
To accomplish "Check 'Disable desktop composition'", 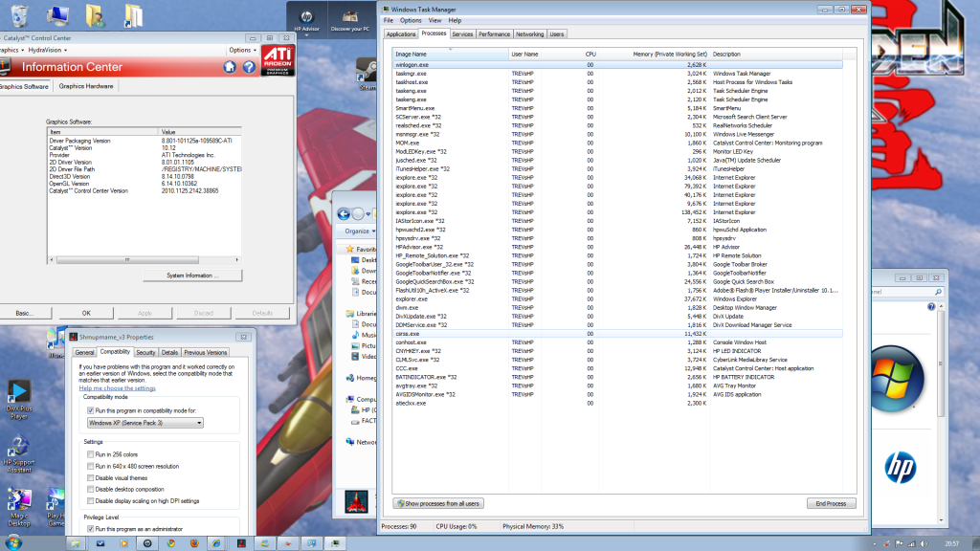I will pos(91,489).
